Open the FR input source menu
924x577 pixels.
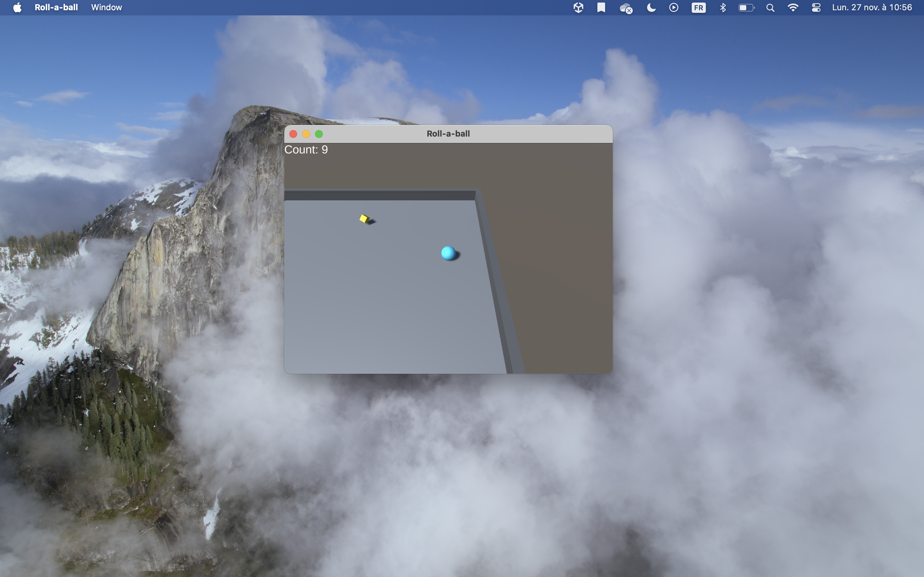click(x=698, y=8)
